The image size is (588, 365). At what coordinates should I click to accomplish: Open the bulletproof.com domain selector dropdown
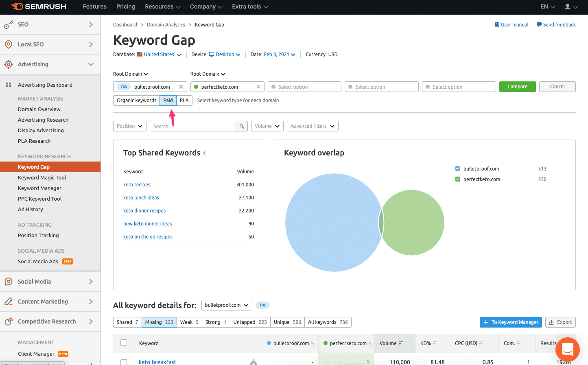point(227,305)
